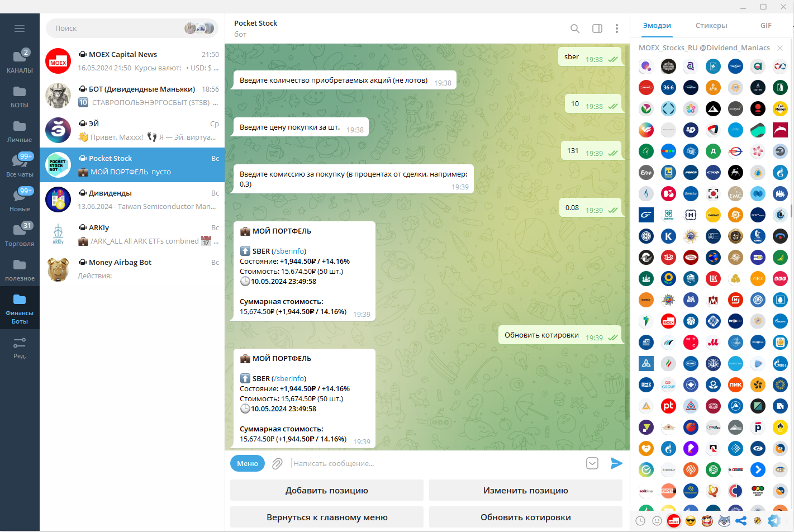794x532 pixels.
Task: Open the three-dot chat options menu
Action: [x=617, y=28]
